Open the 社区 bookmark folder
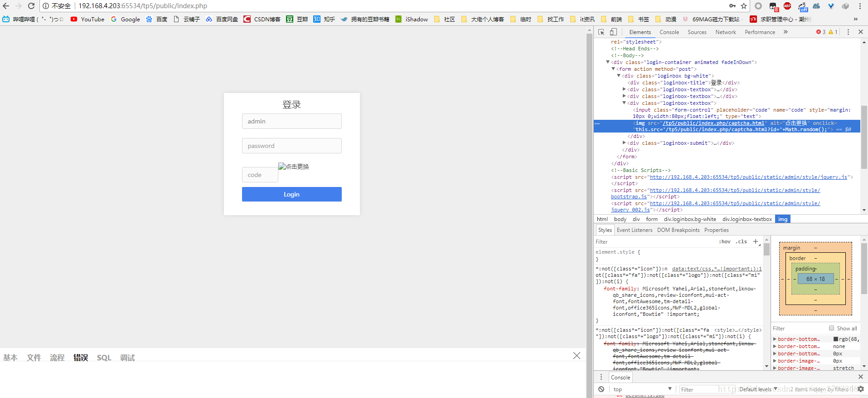Screen dimensions: 868x398 [x=445, y=19]
